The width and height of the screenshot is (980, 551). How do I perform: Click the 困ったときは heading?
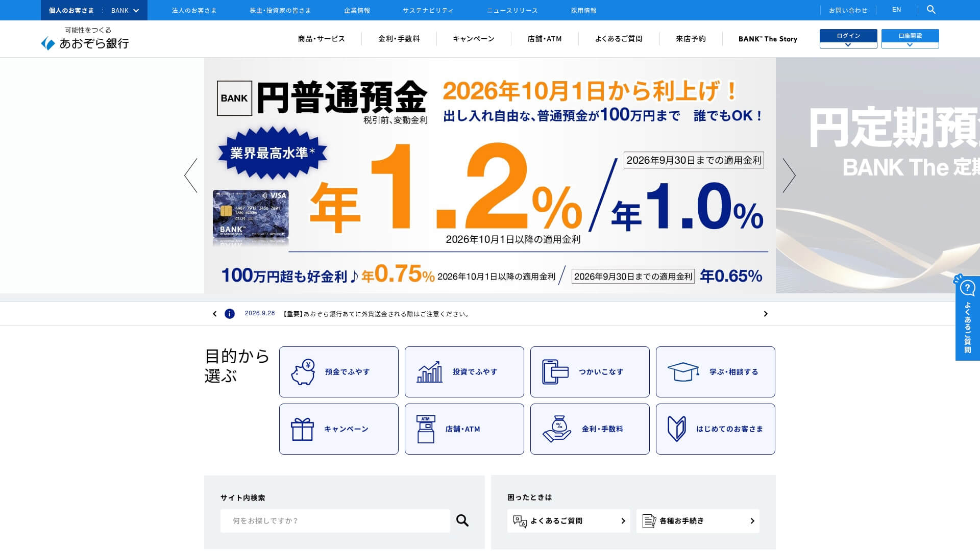pos(530,497)
